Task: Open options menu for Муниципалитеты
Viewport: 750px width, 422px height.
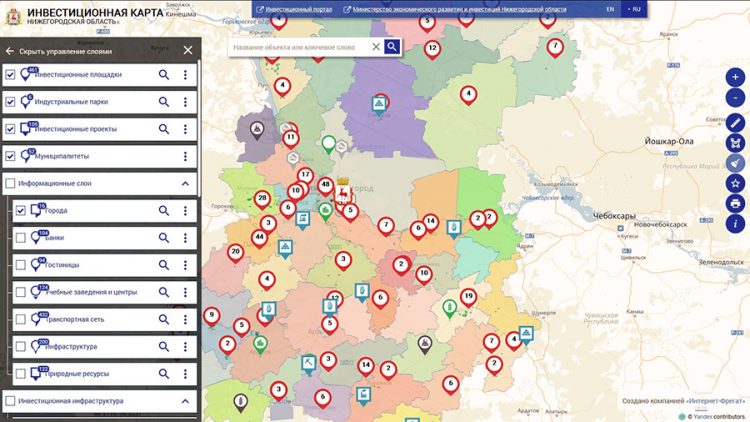Action: [x=185, y=156]
